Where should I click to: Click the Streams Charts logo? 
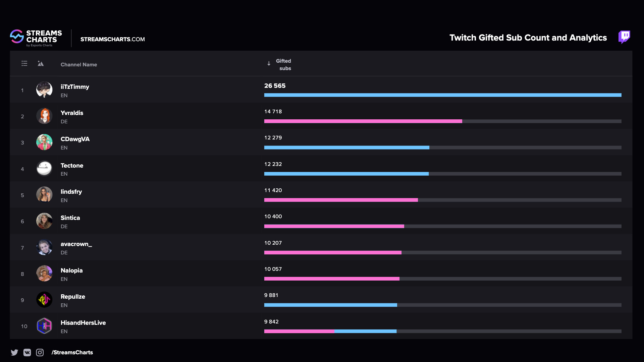point(36,38)
